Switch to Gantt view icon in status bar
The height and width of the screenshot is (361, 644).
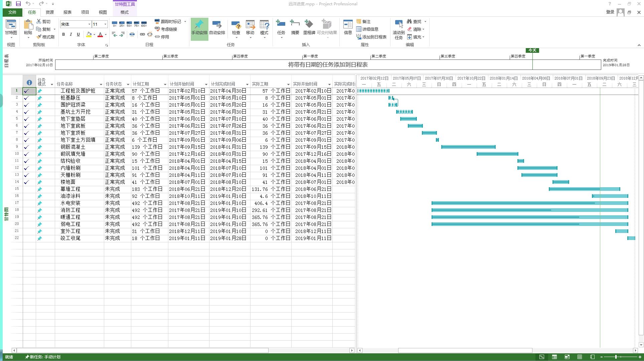(541, 357)
